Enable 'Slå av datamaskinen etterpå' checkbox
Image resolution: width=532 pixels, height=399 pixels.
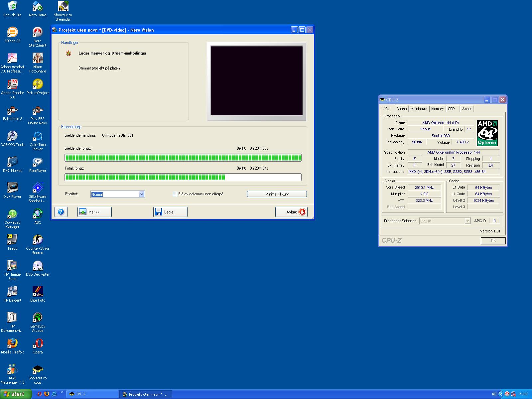[175, 194]
